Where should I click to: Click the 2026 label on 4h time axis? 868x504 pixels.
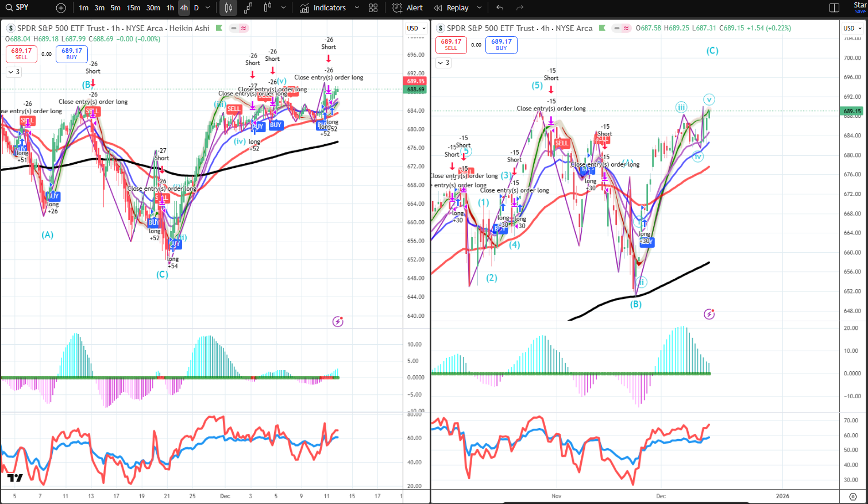(782, 496)
